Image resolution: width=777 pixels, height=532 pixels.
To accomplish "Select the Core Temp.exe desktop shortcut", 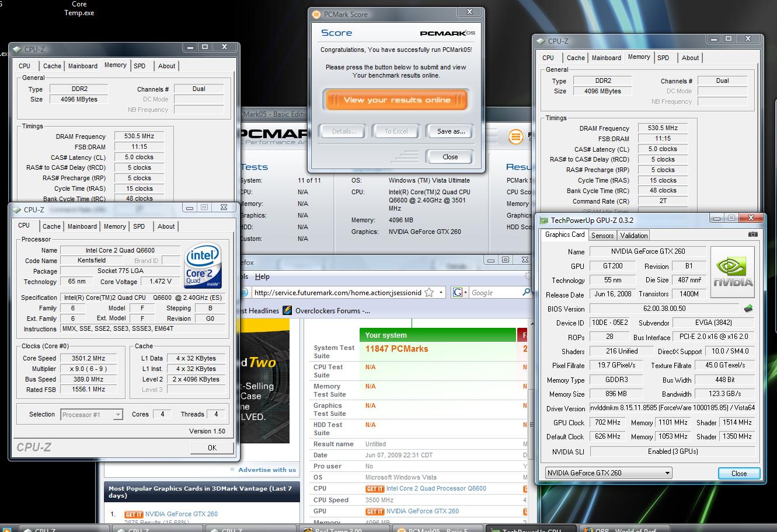I will coord(79,8).
